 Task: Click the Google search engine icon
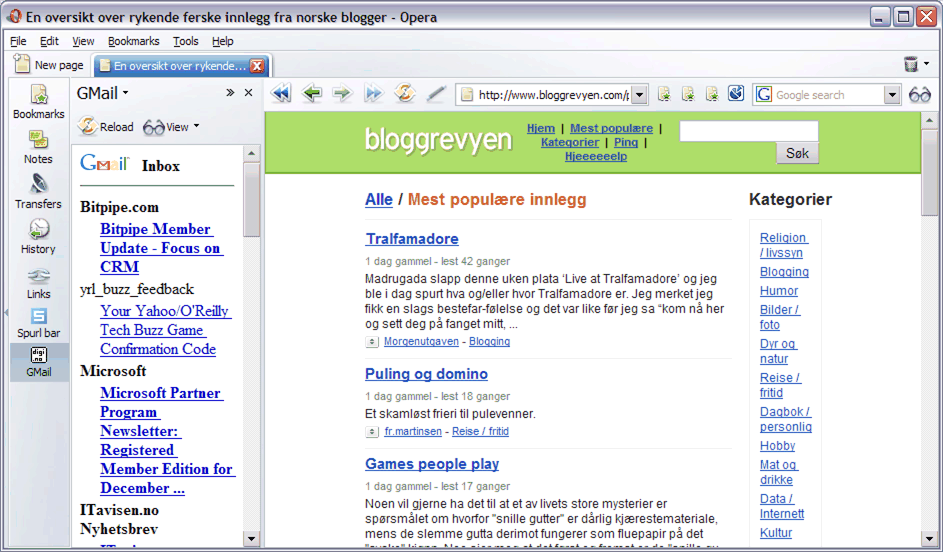(764, 94)
